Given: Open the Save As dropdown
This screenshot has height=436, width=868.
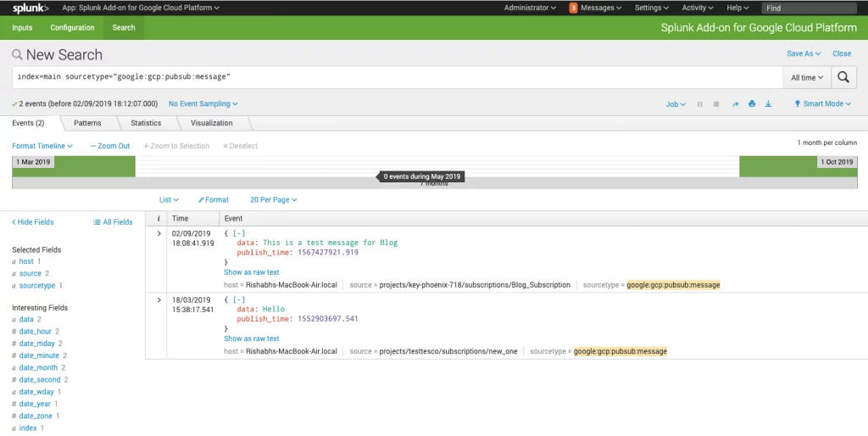Looking at the screenshot, I should [804, 53].
